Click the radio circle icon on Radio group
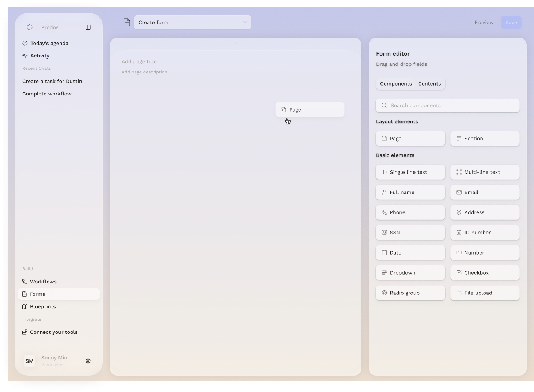The height and width of the screenshot is (392, 534). [x=384, y=293]
